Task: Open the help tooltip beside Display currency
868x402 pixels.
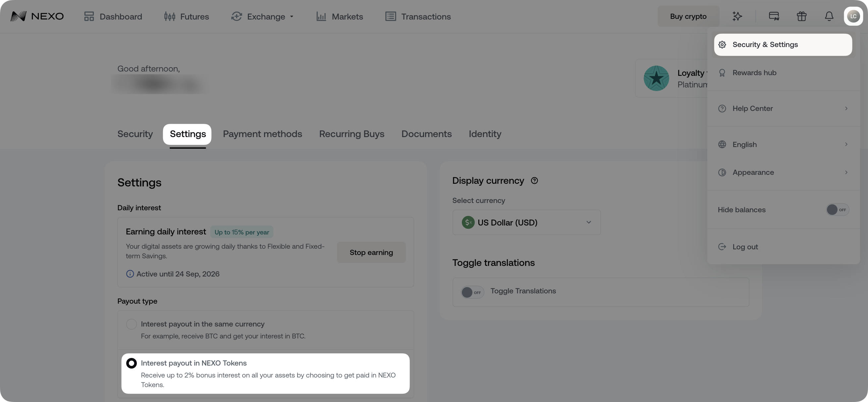Action: click(534, 180)
